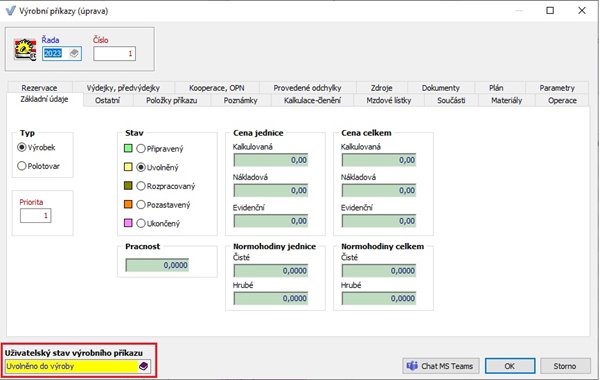Cancel with the Storno button
The height and width of the screenshot is (380, 600).
click(565, 366)
